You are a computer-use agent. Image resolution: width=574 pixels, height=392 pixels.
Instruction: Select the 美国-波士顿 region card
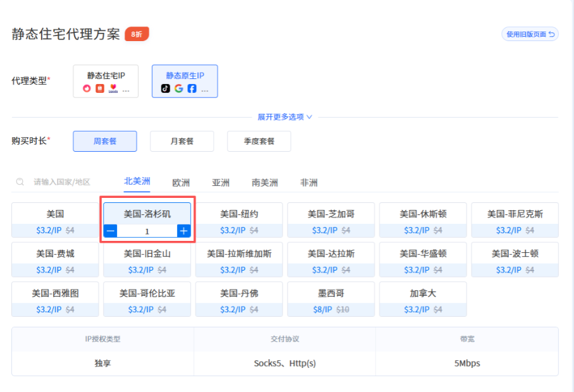point(515,259)
